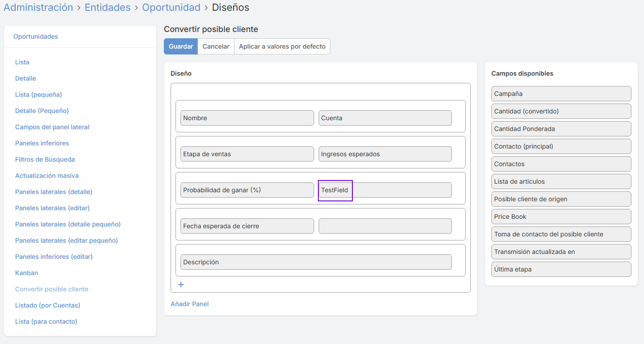Save the layout with Guardar button
This screenshot has height=344, width=644.
(180, 46)
